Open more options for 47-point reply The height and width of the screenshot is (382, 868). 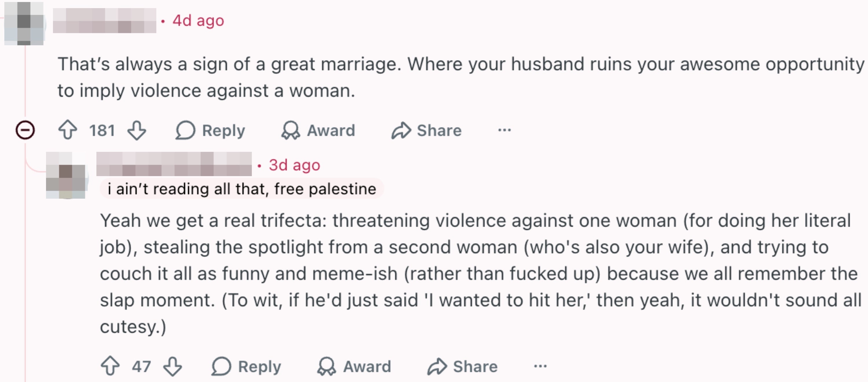540,366
